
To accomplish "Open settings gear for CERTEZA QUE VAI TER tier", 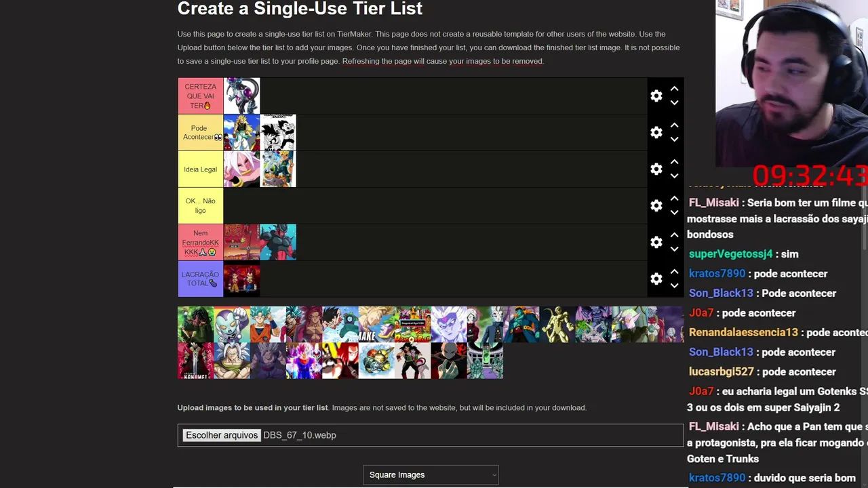I will 656,96.
